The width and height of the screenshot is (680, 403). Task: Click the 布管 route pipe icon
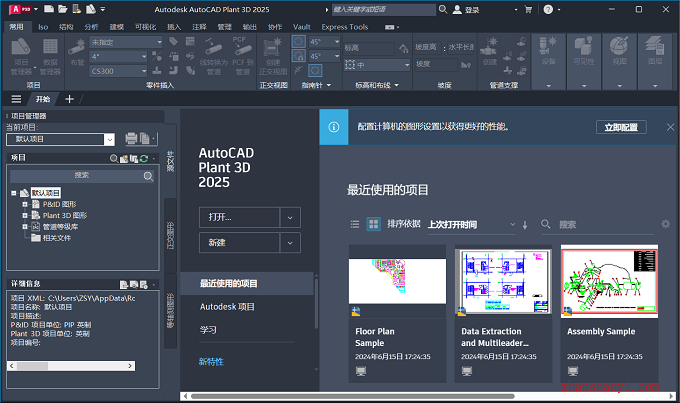coord(77,52)
